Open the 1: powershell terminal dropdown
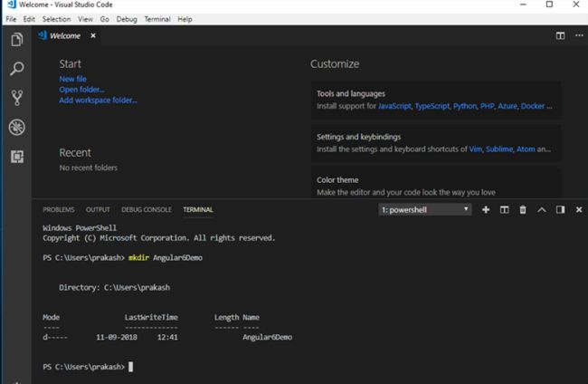Image resolution: width=588 pixels, height=384 pixels. pos(424,210)
